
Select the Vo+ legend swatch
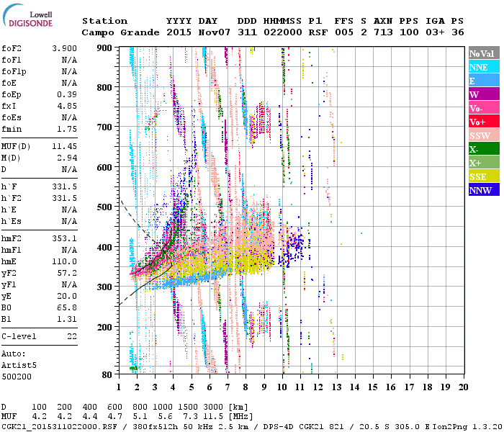click(484, 122)
